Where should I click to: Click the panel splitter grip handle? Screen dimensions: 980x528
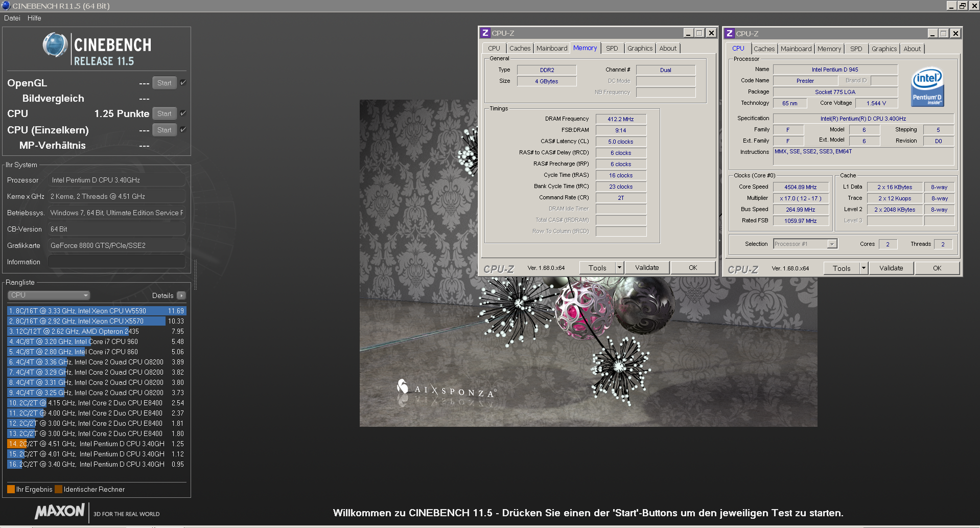click(195, 274)
